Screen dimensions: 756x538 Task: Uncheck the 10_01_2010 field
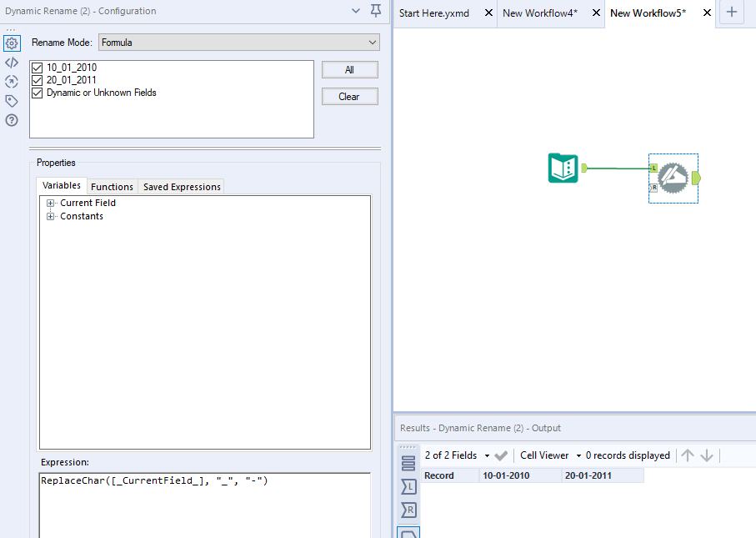(36, 68)
